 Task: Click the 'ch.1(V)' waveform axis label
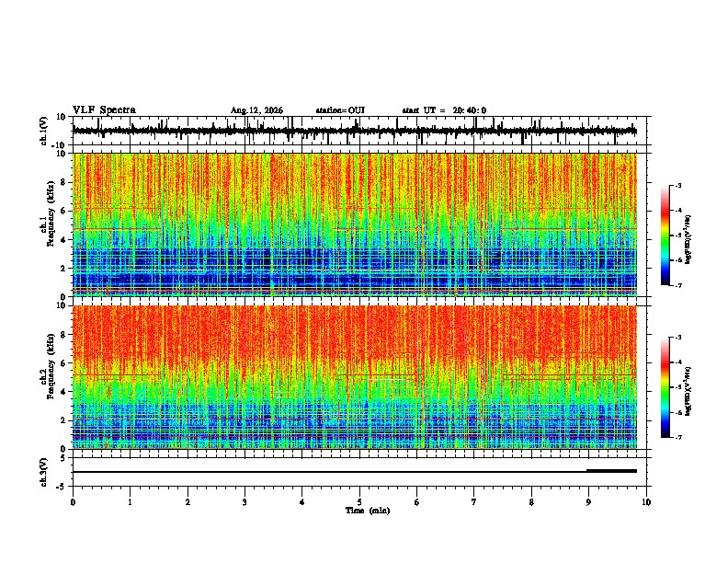tap(44, 131)
